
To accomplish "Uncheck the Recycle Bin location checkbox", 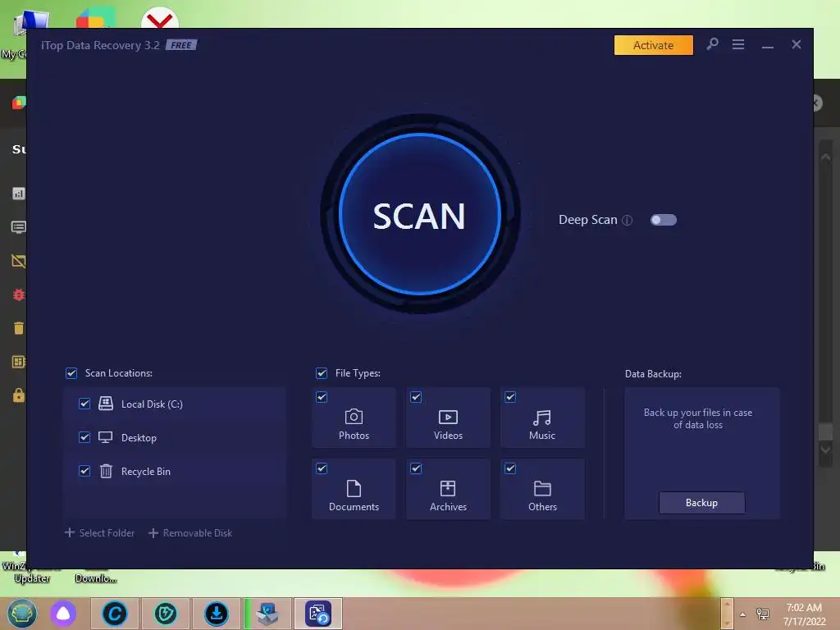I will coord(84,472).
